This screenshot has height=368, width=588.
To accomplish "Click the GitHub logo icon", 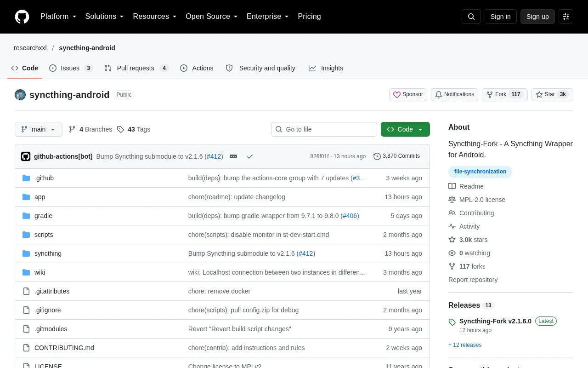I will point(22,17).
